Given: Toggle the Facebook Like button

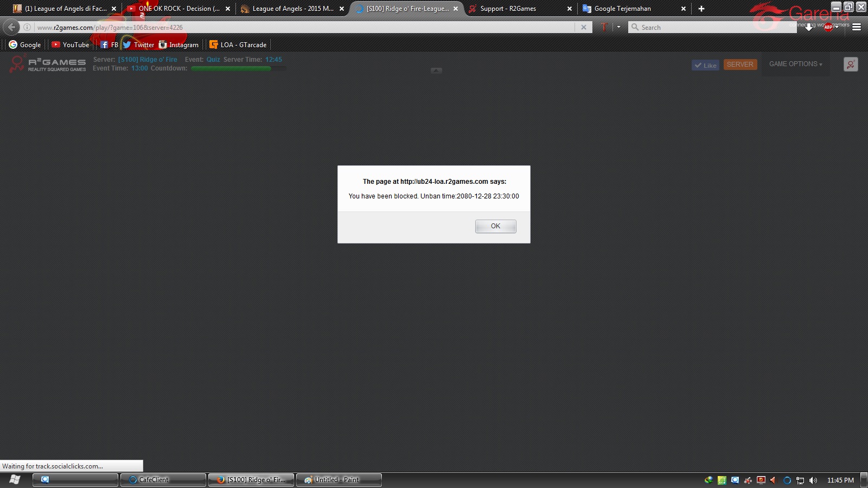Looking at the screenshot, I should pos(705,65).
